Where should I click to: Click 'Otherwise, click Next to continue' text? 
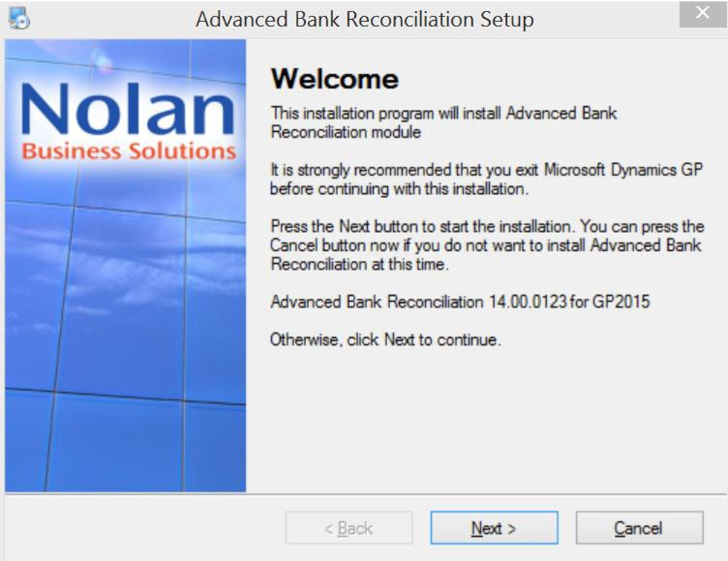click(385, 340)
